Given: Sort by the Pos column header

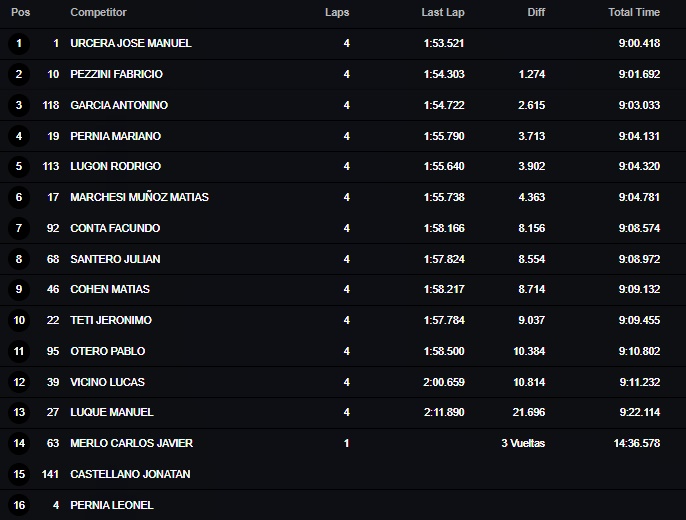Looking at the screenshot, I should 20,12.
